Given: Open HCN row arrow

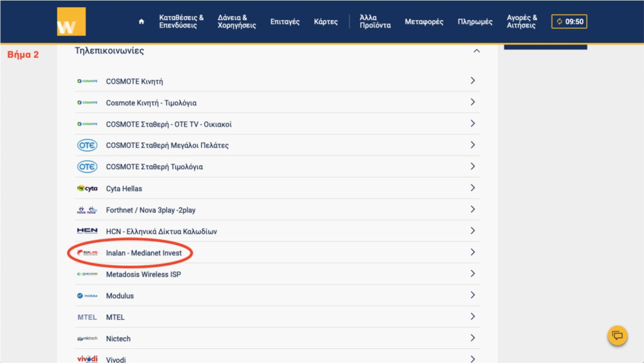Looking at the screenshot, I should 473,230.
